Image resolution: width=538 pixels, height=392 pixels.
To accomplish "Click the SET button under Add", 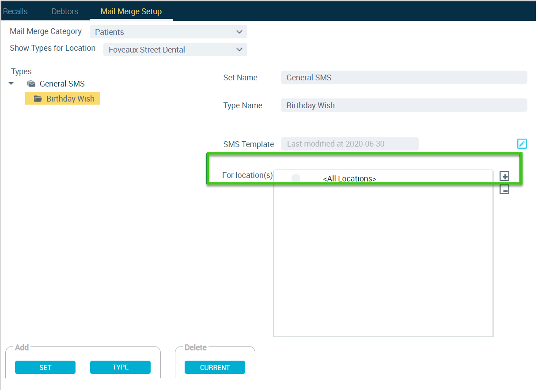I will (x=45, y=367).
